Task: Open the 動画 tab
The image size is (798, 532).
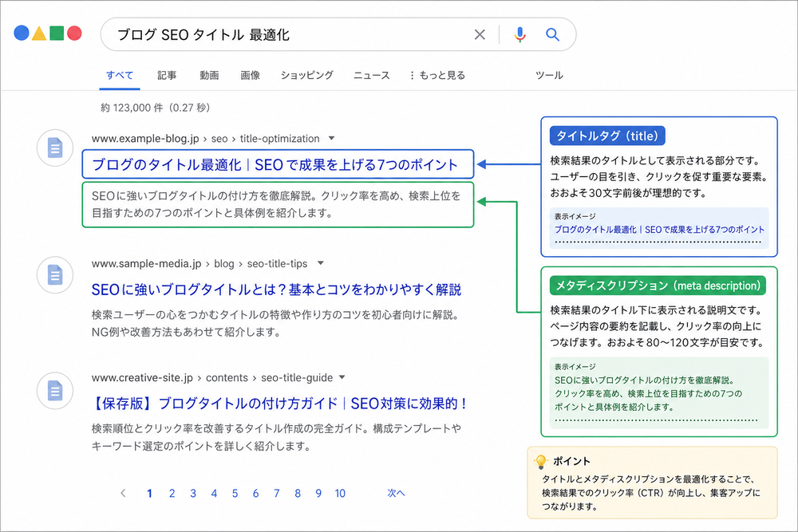Action: 209,75
